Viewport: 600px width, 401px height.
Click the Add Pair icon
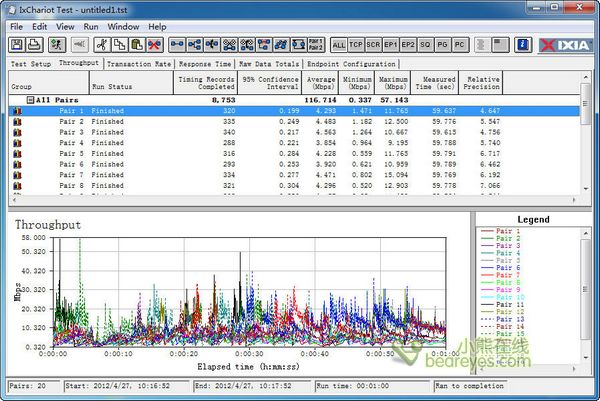pos(177,45)
